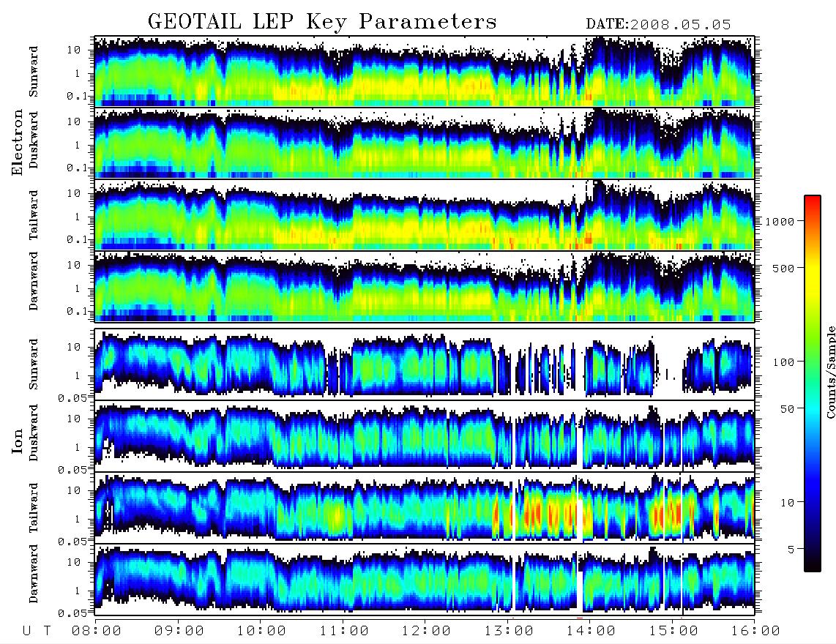Select the '12:00' time tick label
Viewport: 836px width, 644px height.
(426, 631)
